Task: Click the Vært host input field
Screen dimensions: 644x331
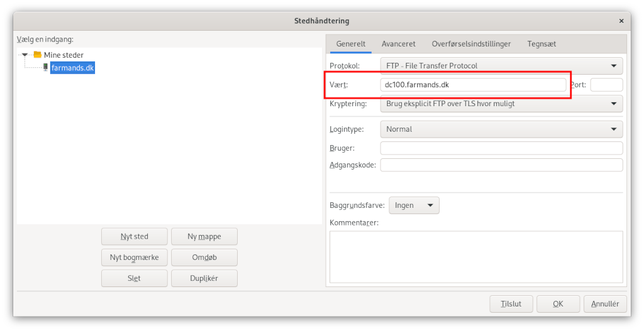Action: pyautogui.click(x=473, y=85)
